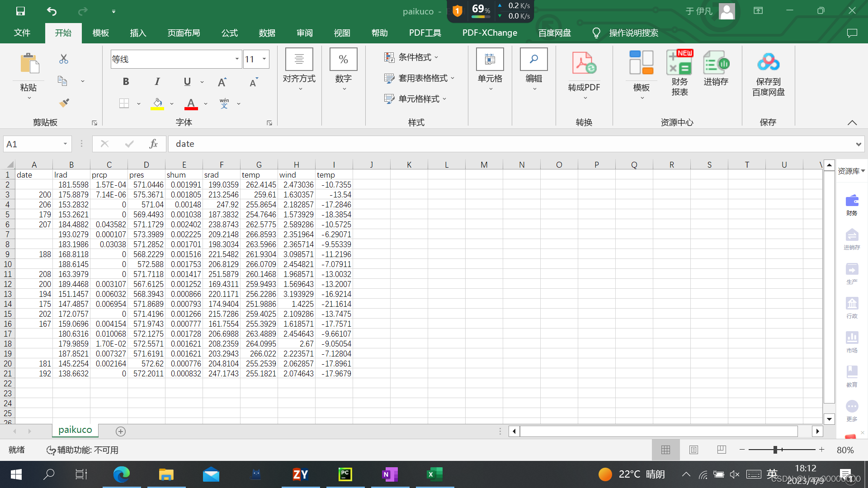Screen dimensions: 868x488
Task: Click the new sheet plus button
Action: point(121,432)
